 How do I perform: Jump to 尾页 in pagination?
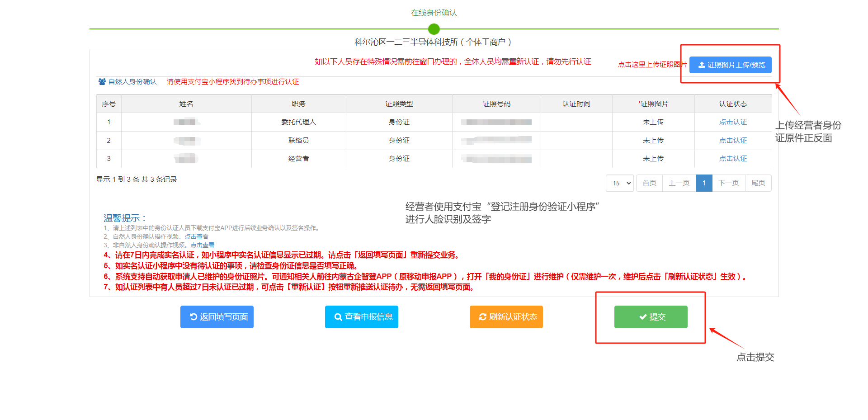tap(758, 183)
